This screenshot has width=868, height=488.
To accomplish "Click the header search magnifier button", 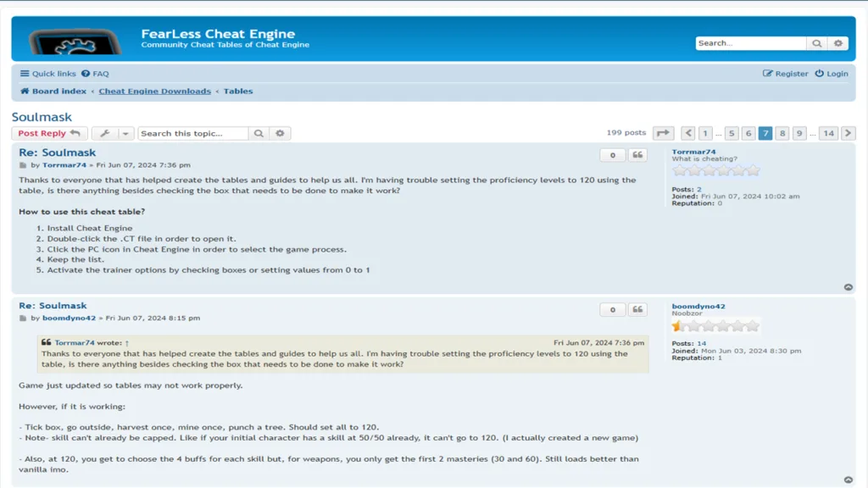I will [817, 43].
